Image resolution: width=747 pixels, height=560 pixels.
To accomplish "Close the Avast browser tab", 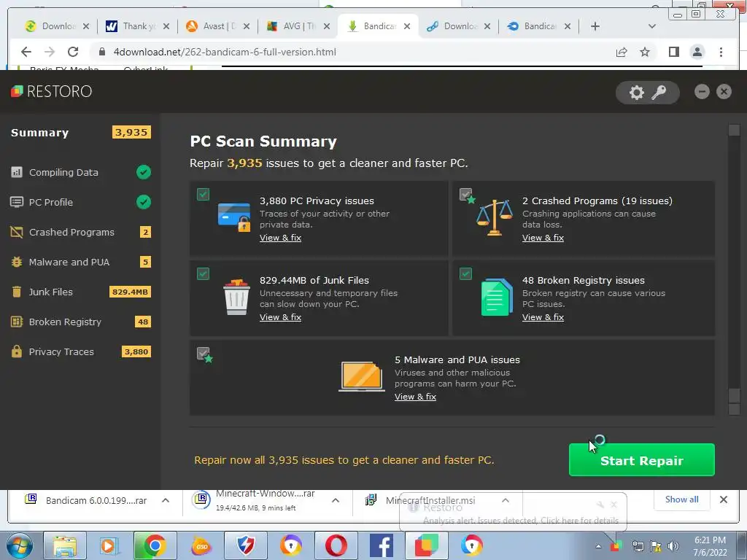I will pyautogui.click(x=247, y=26).
